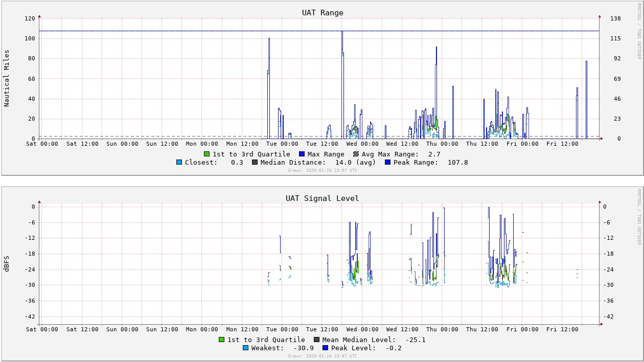This screenshot has height=362, width=644.
Task: Click the green 1st to 3rd Quartile swatch in UAT Range legend
Action: click(x=206, y=154)
